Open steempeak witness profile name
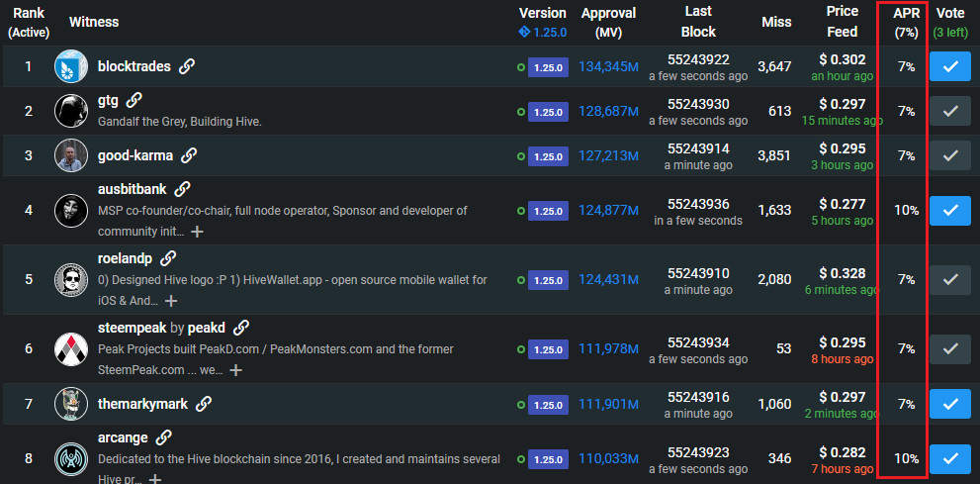The width and height of the screenshot is (980, 484). [133, 328]
